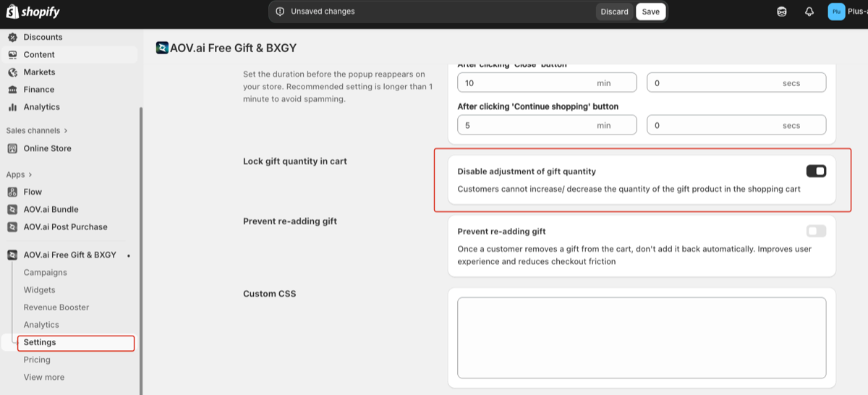Open Widgets in AOV.ai menu
Viewport: 868px width, 395px height.
pos(39,289)
